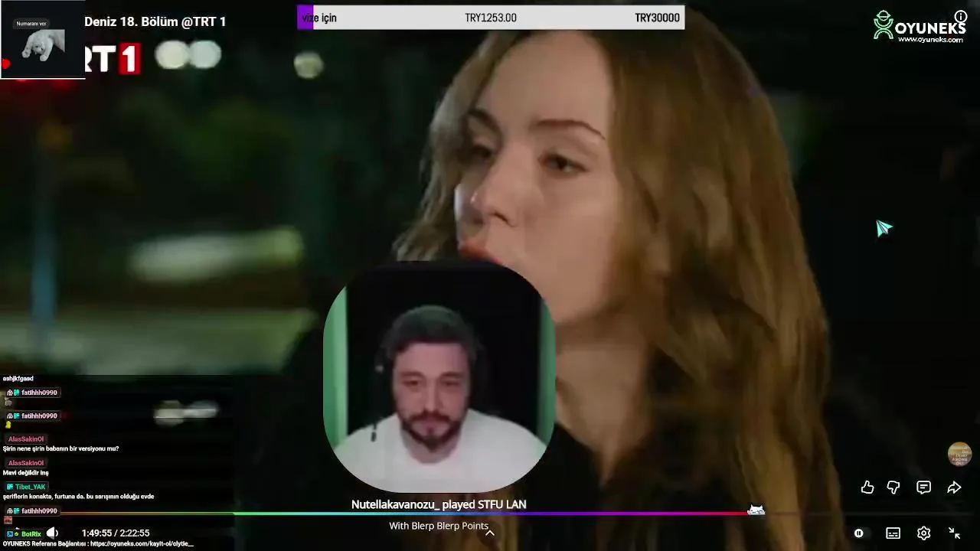Seek using the cat progress bar handle

756,510
